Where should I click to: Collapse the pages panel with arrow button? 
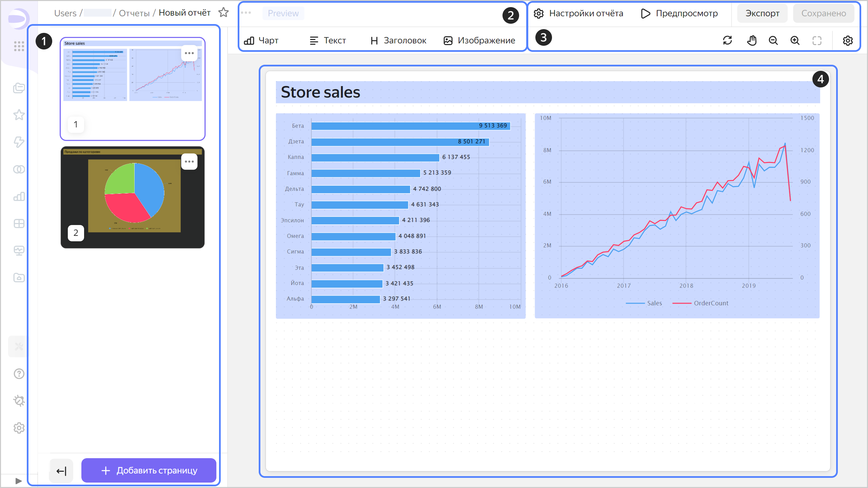[x=61, y=470]
